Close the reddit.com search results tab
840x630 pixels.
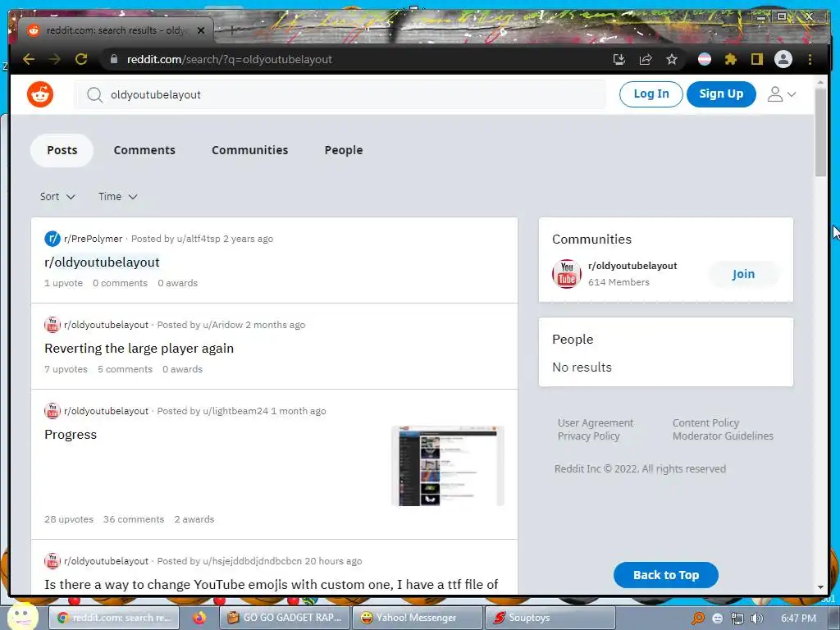point(201,30)
